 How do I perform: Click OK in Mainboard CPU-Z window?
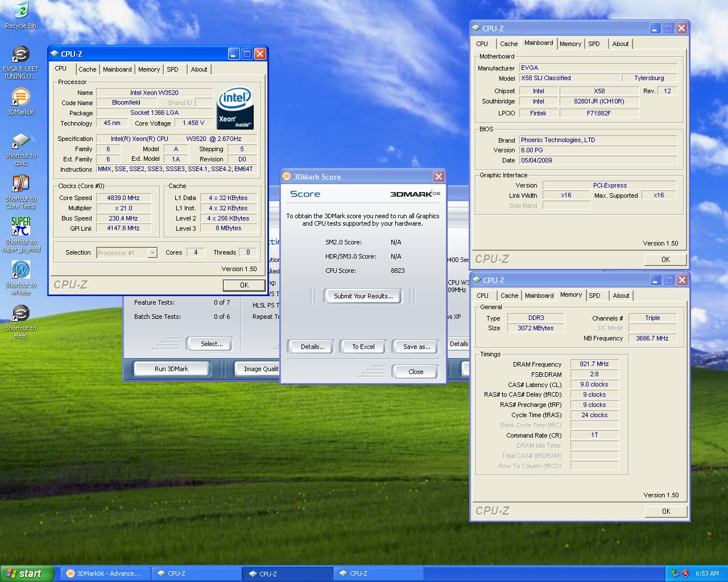pyautogui.click(x=665, y=259)
